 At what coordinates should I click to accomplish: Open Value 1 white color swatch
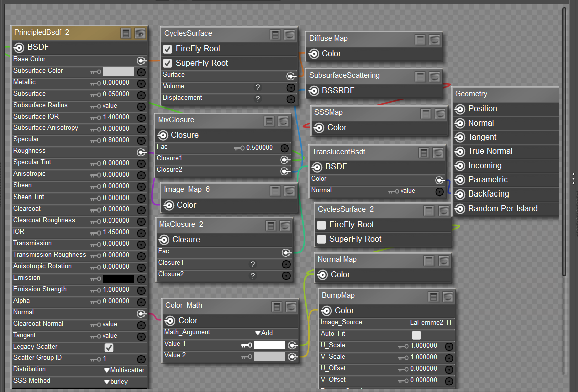(x=269, y=345)
